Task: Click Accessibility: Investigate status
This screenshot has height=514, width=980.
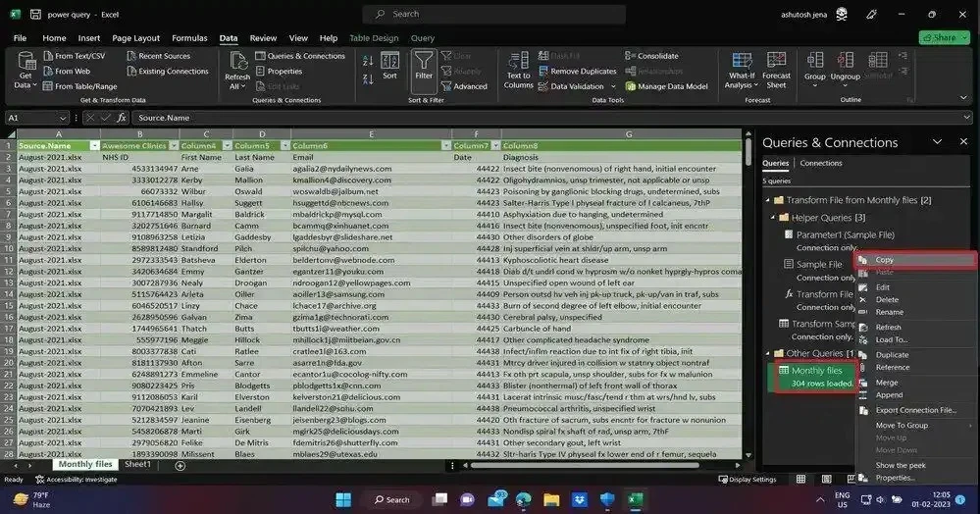Action: pos(77,480)
